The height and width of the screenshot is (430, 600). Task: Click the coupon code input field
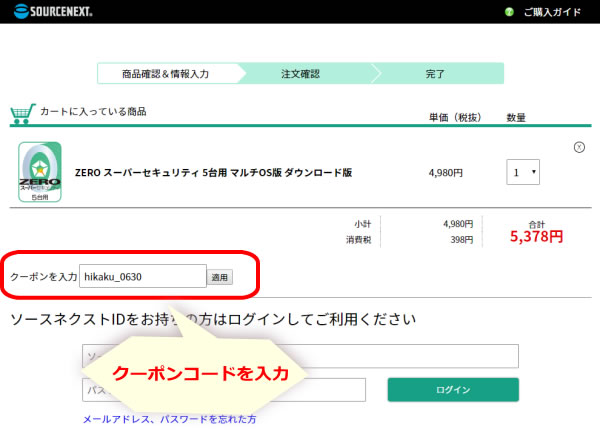[x=143, y=276]
